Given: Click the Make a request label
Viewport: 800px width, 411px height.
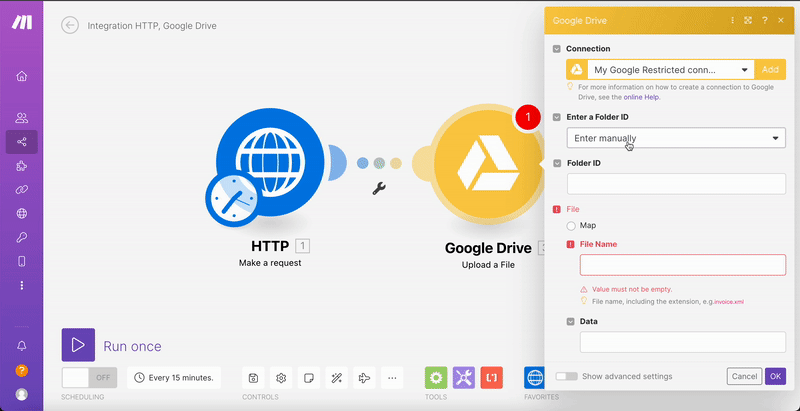Looking at the screenshot, I should coord(270,263).
